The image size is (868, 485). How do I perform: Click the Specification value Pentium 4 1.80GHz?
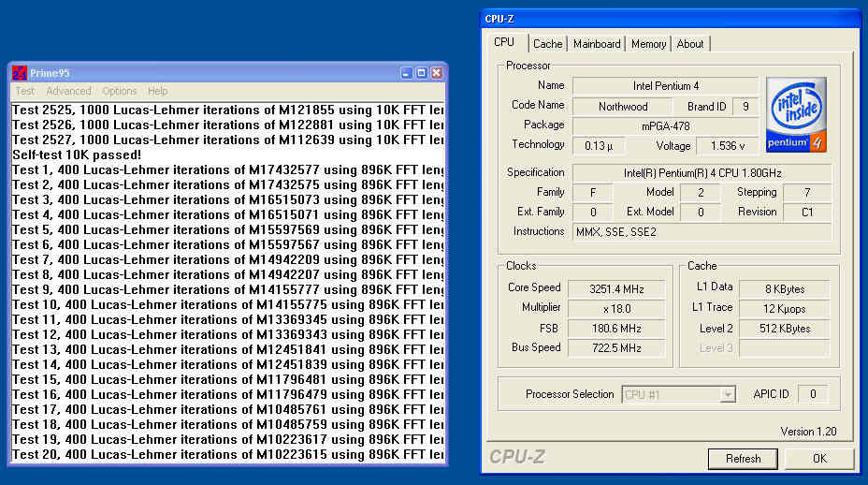pos(702,173)
